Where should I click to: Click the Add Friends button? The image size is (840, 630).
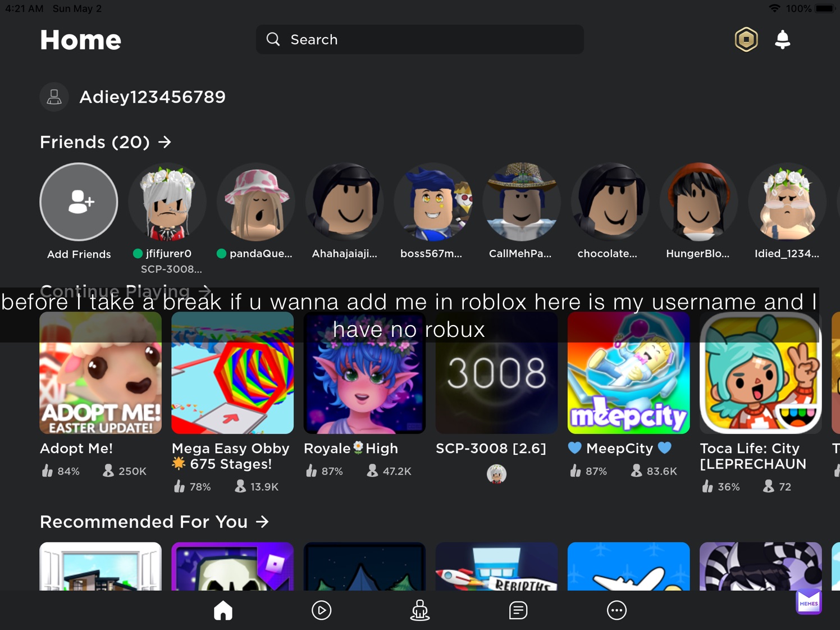(x=79, y=202)
